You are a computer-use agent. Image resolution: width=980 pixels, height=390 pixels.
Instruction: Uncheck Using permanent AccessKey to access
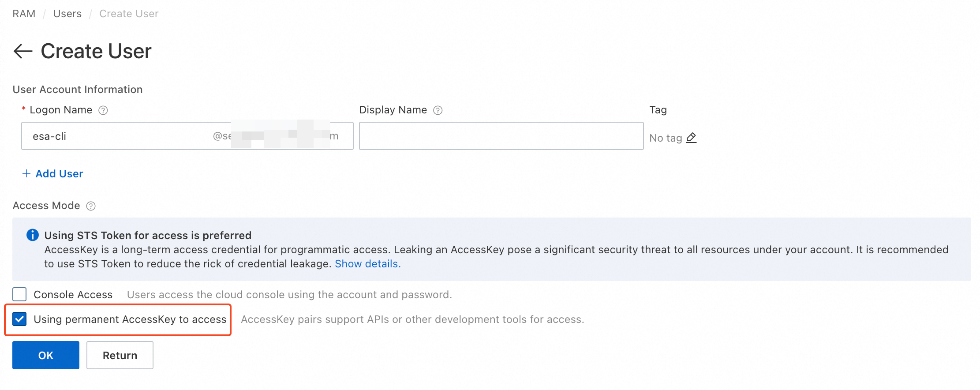point(19,319)
